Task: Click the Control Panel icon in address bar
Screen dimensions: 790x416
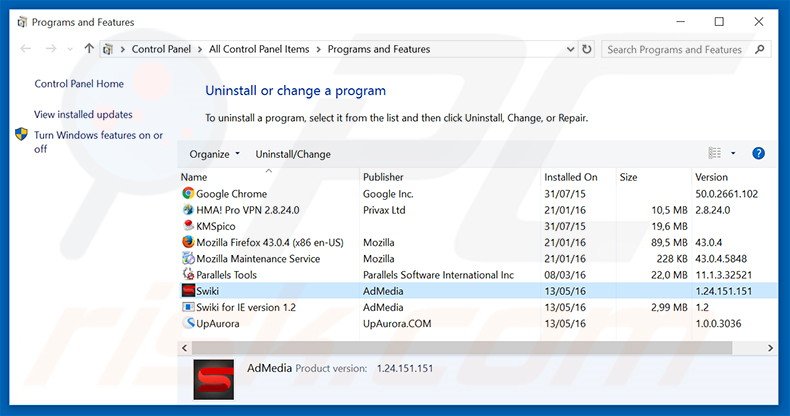Action: point(107,49)
